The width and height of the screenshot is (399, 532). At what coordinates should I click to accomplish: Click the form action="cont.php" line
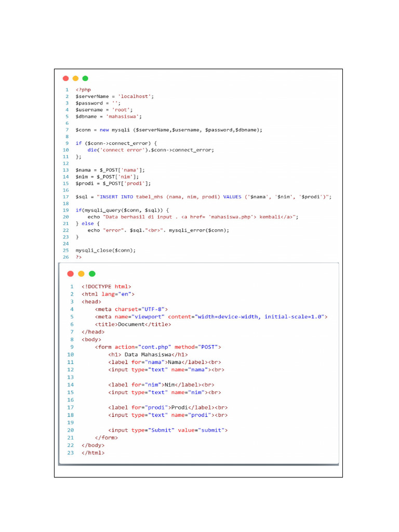point(158,347)
